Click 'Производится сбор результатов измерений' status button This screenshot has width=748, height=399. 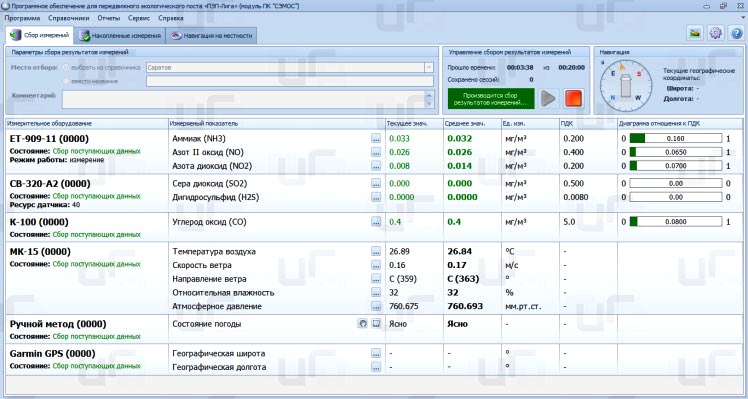(491, 99)
